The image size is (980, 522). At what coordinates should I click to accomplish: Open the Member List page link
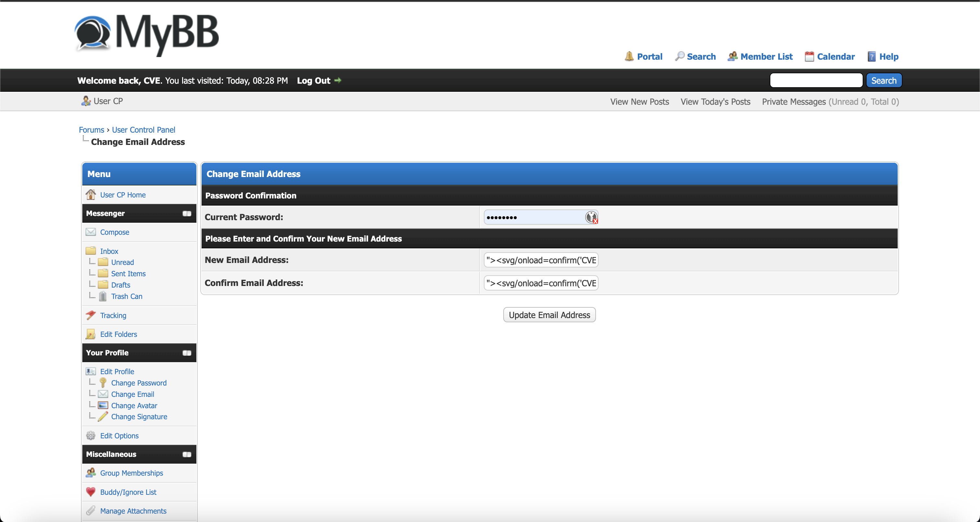(766, 56)
